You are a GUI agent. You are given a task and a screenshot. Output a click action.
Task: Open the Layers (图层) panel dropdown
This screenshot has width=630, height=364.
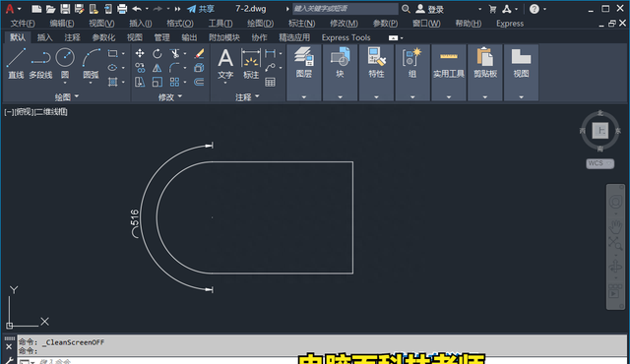click(x=304, y=96)
